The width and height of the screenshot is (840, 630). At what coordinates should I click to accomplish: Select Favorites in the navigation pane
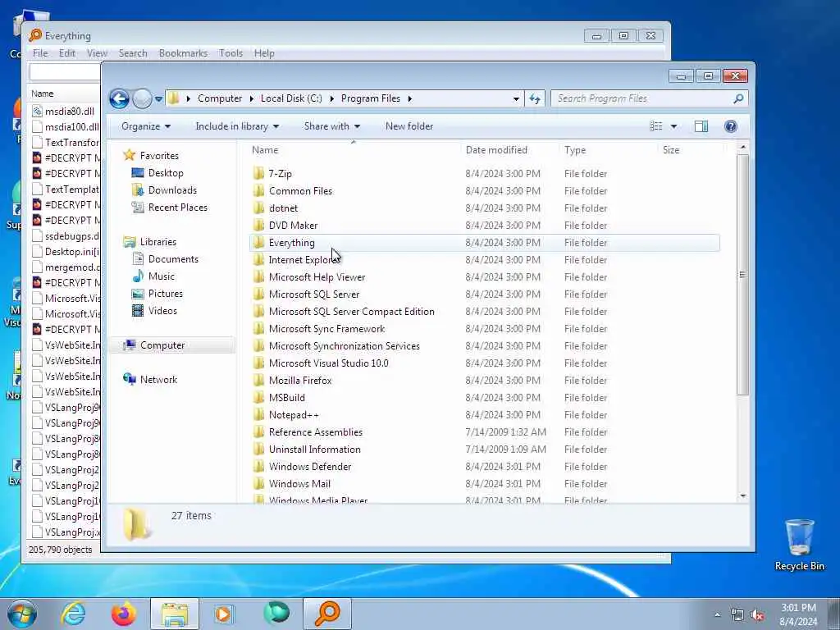click(x=159, y=155)
